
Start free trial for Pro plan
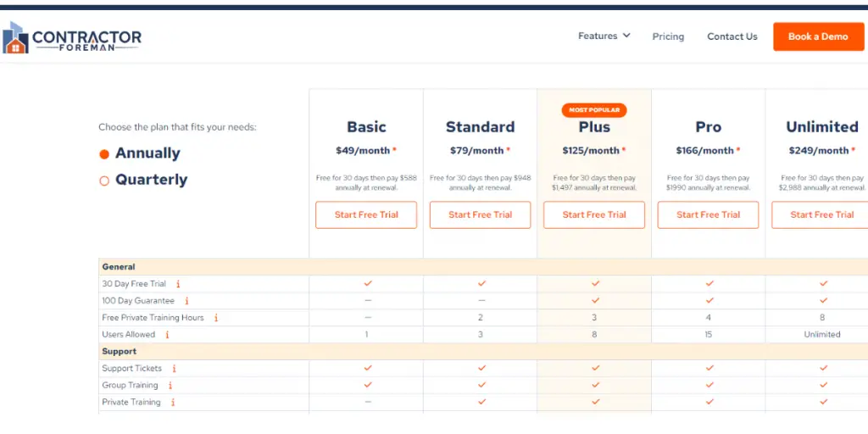[708, 214]
